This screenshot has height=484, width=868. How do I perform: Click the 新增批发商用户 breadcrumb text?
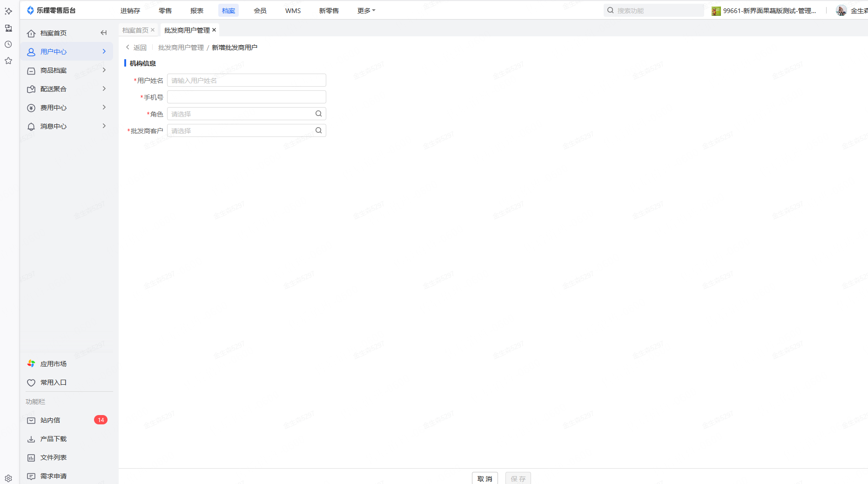click(x=235, y=48)
